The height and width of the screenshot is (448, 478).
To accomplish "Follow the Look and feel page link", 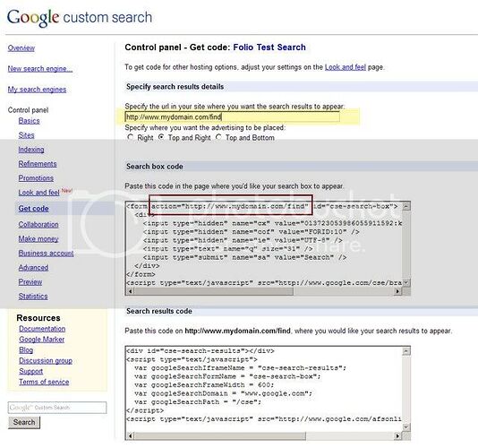I will point(346,67).
